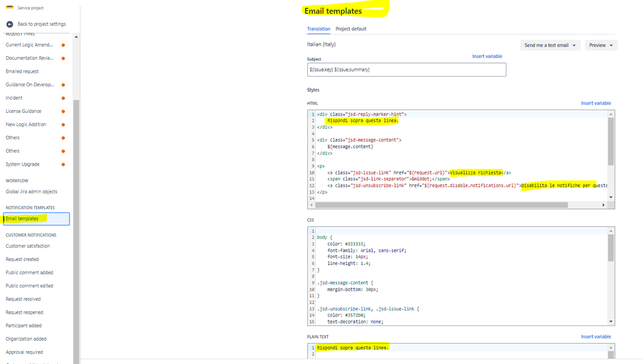This screenshot has width=643, height=364.
Task: Select New Logic Addition request type
Action: (26, 124)
